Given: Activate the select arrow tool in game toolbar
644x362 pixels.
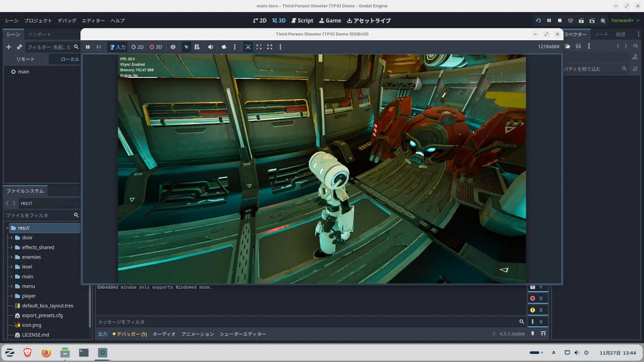Looking at the screenshot, I should pyautogui.click(x=186, y=47).
